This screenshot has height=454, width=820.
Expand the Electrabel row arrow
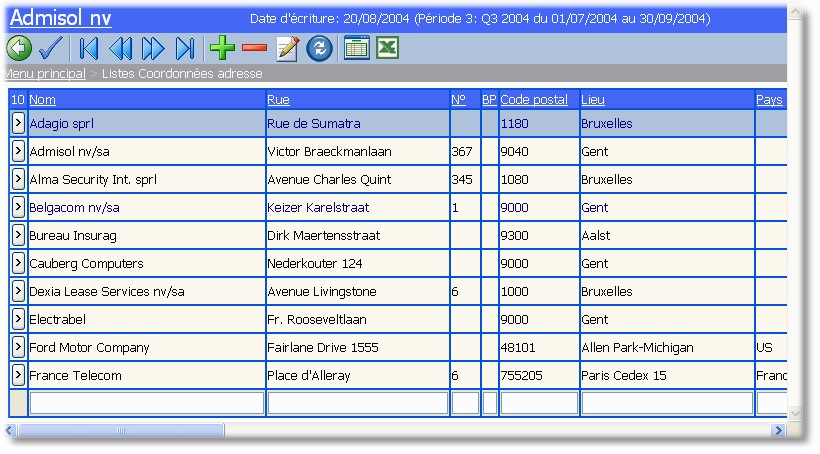point(18,319)
